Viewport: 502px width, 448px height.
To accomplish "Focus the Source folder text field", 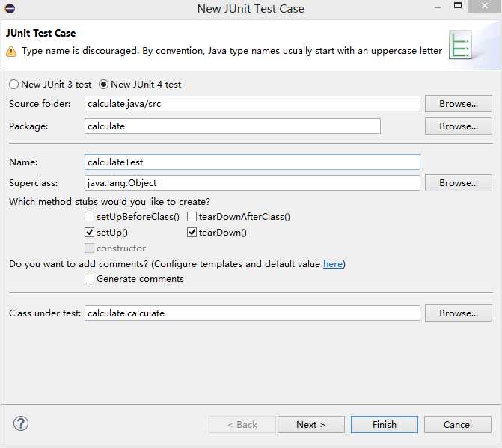I will [252, 104].
